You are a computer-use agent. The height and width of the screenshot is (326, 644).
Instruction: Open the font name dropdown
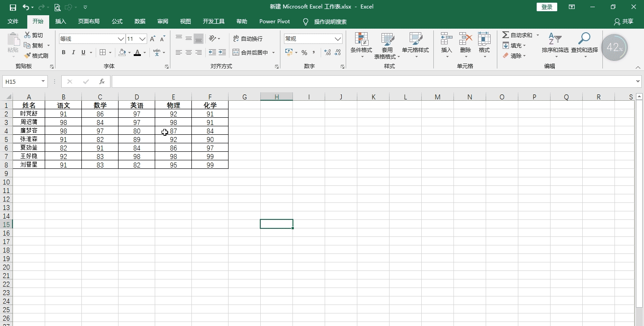tap(121, 39)
